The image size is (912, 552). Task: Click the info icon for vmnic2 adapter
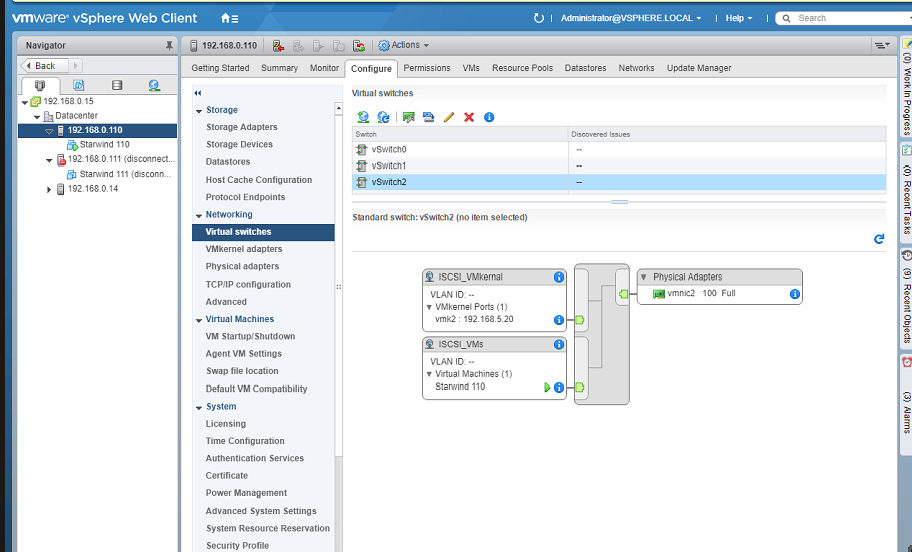point(795,294)
